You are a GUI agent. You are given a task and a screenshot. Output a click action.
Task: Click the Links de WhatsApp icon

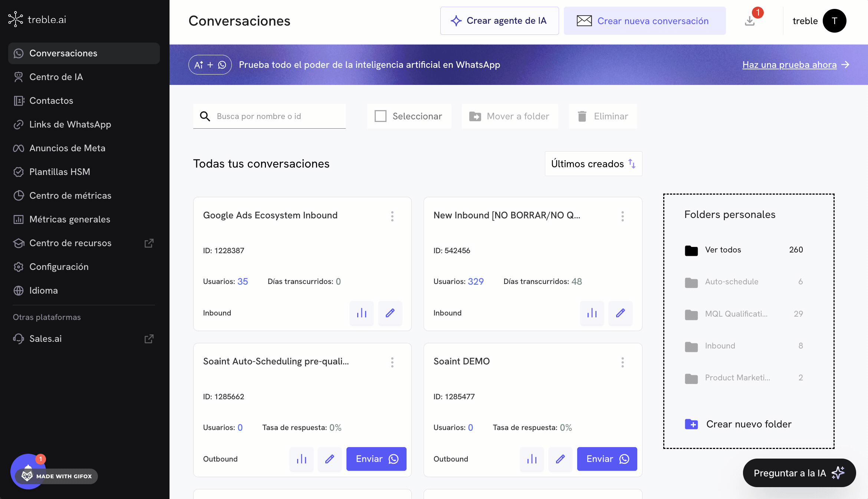pos(19,124)
